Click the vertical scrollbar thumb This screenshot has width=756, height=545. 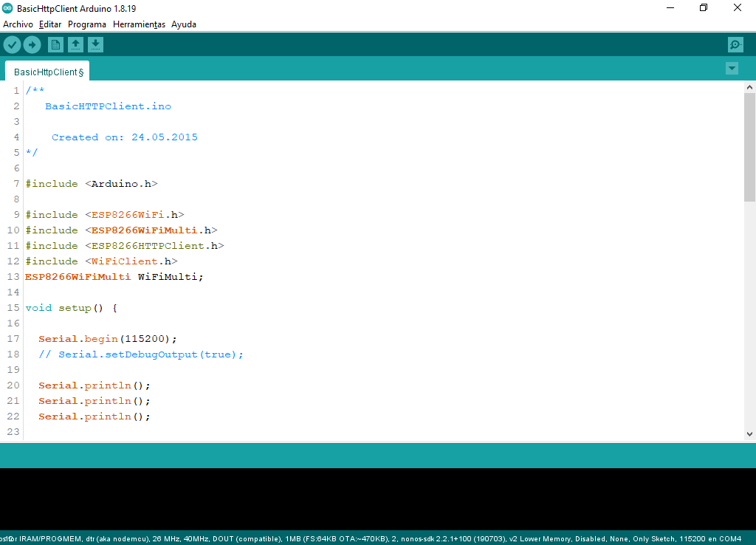click(749, 147)
